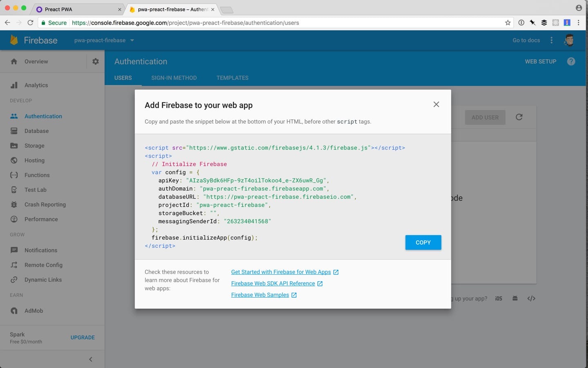This screenshot has height=368, width=588.
Task: Close the pwa-preact-firebase browser tab
Action: [213, 9]
